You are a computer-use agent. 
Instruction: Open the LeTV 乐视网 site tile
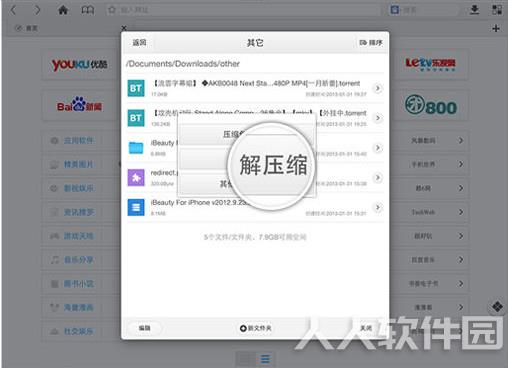coord(430,64)
